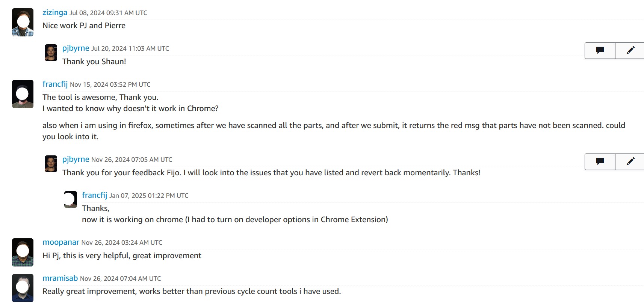This screenshot has height=304, width=644.
Task: Click pjbyrne's username on the November 26 reply
Action: [x=76, y=159]
